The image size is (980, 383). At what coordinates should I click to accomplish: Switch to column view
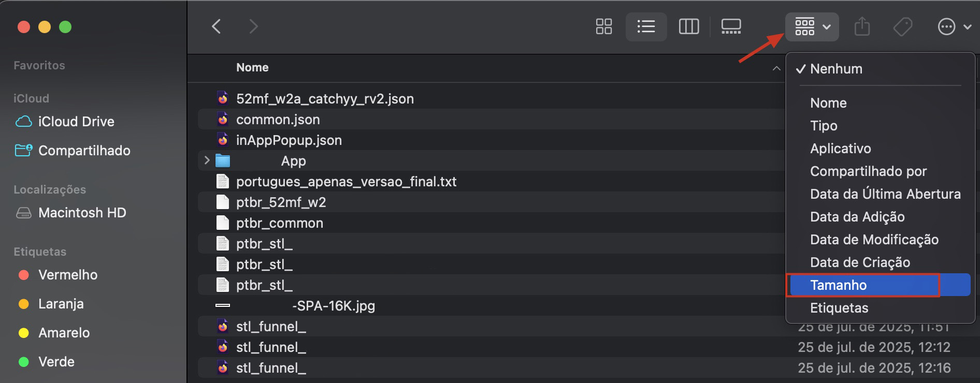point(688,26)
